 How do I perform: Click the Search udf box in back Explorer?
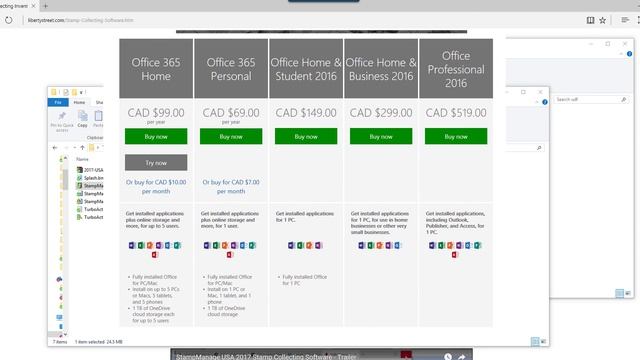click(591, 99)
